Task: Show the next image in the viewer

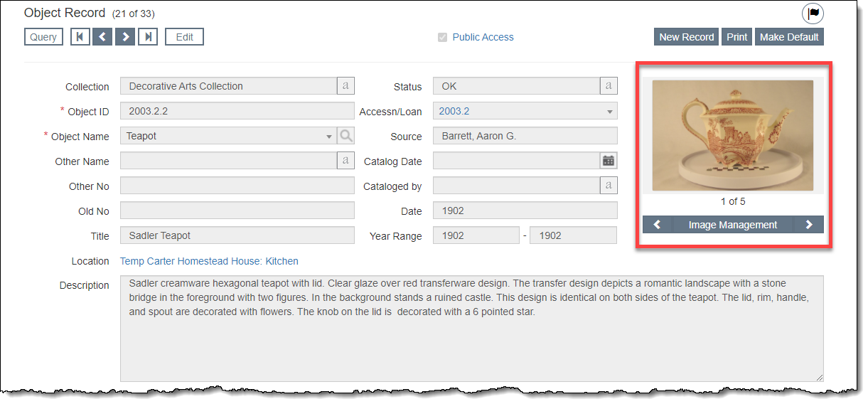Action: pos(809,225)
